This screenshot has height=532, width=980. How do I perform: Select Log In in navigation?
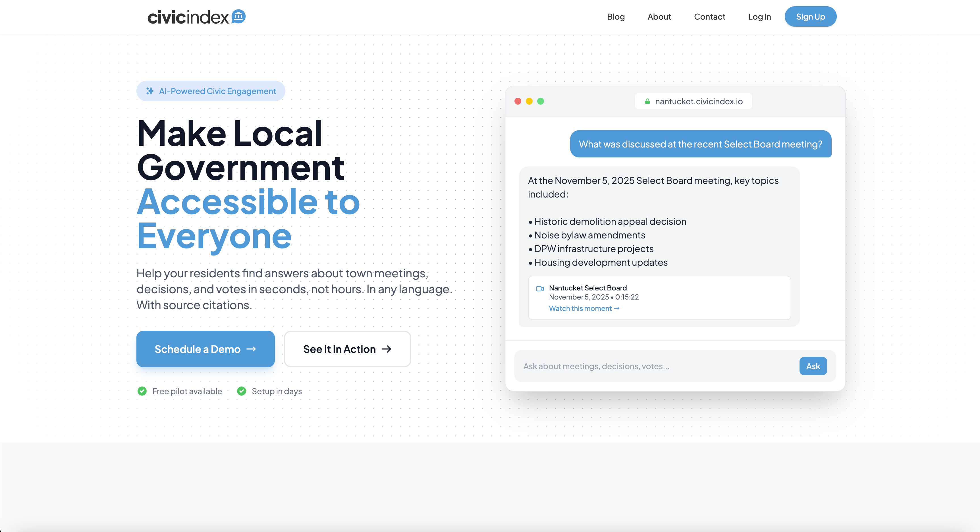(759, 17)
